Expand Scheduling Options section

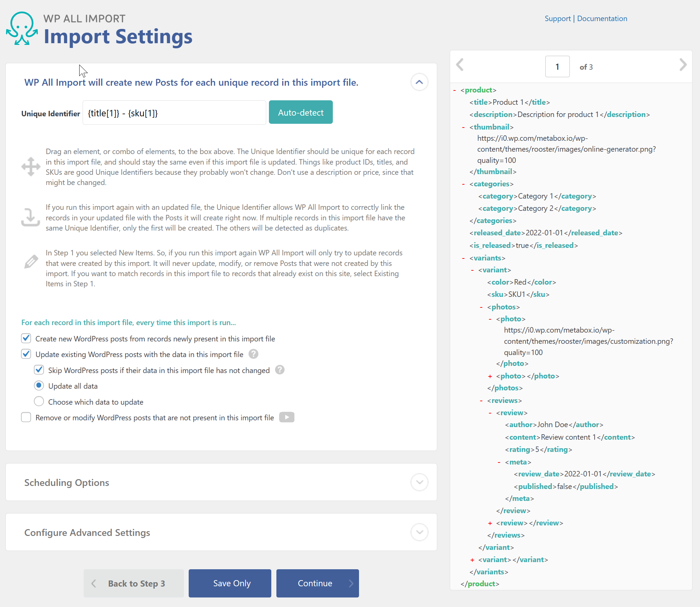(419, 482)
